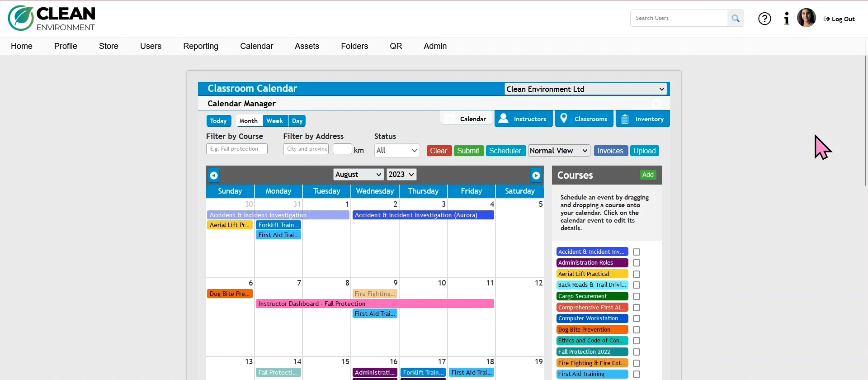868x380 pixels.
Task: Check the Accident & Incident Inv... course box
Action: [x=637, y=252]
